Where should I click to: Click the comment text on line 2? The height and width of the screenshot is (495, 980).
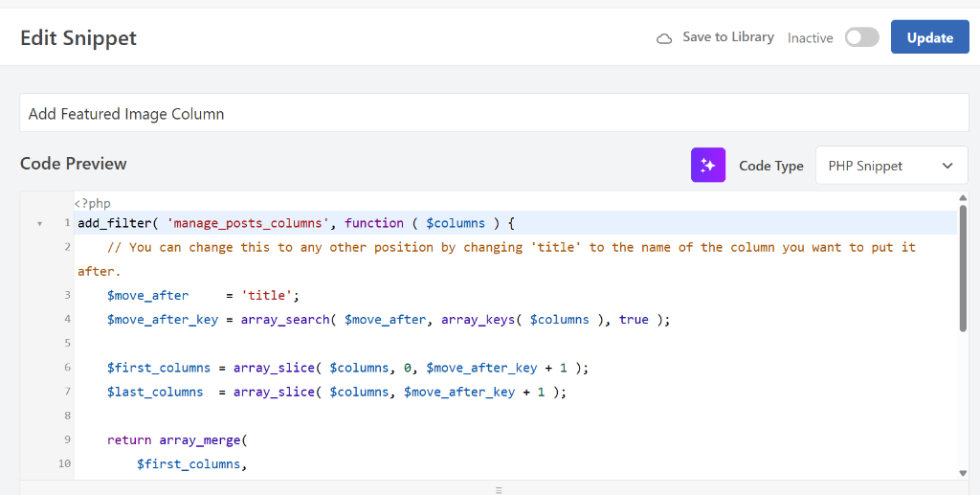point(497,259)
